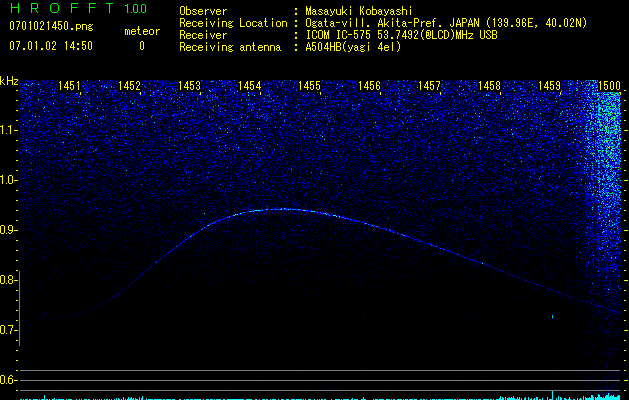Click the peak of the curved signal trace

coord(281,209)
